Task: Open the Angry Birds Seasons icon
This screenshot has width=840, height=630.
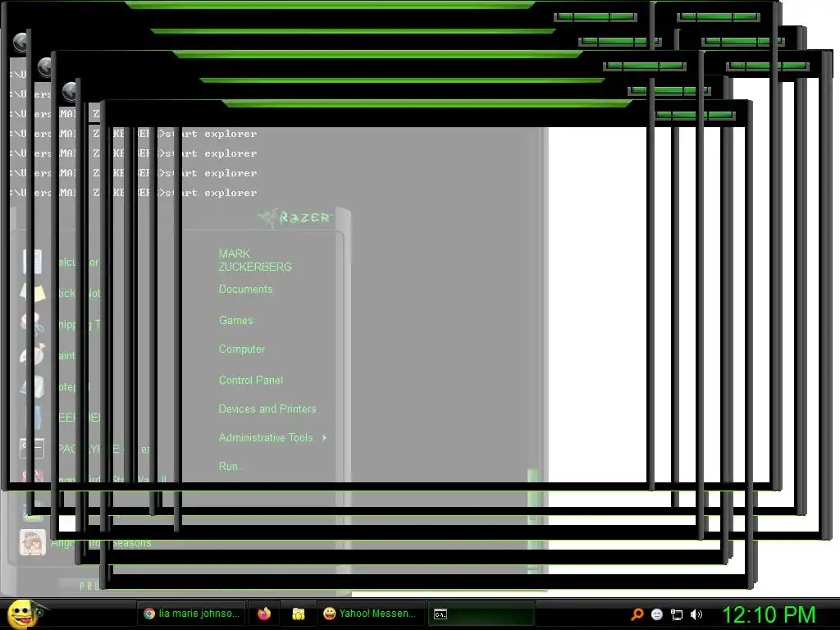Action: (x=33, y=543)
